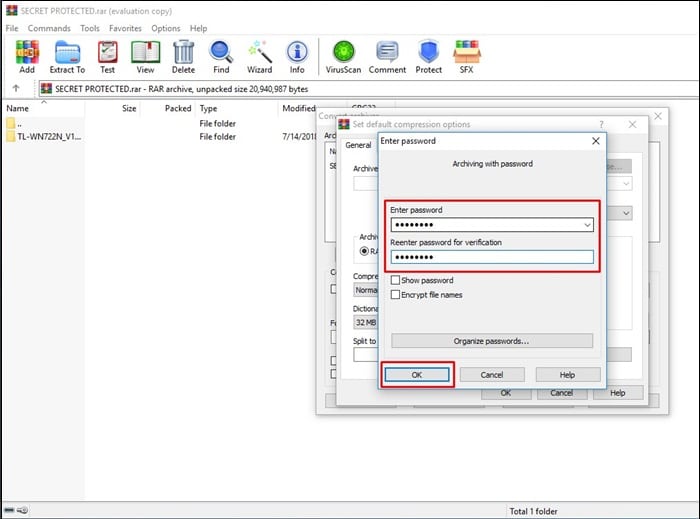The width and height of the screenshot is (700, 519).
Task: Sort by Modified column header
Action: pos(298,108)
